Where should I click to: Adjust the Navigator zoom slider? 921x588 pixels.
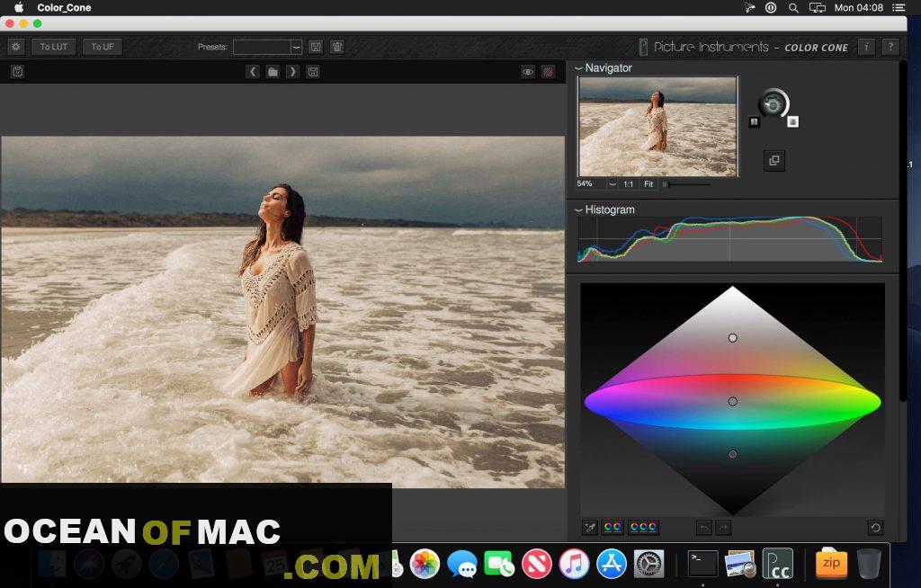point(686,183)
